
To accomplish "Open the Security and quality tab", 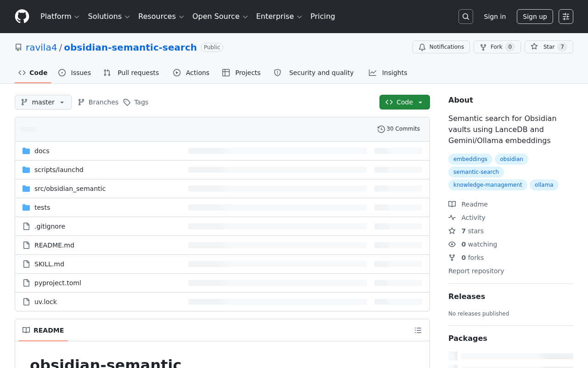I will [314, 73].
